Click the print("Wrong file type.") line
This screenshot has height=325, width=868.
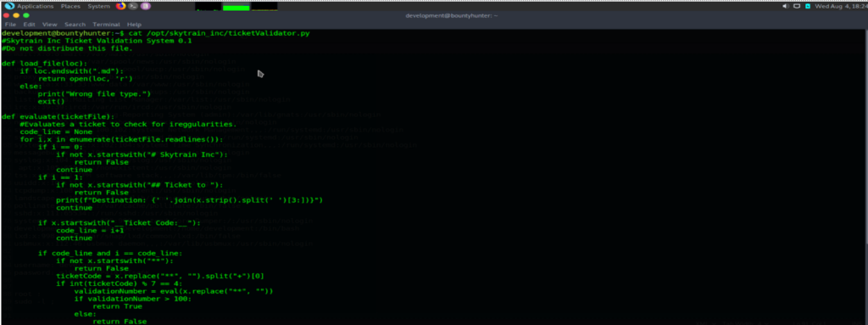click(94, 93)
